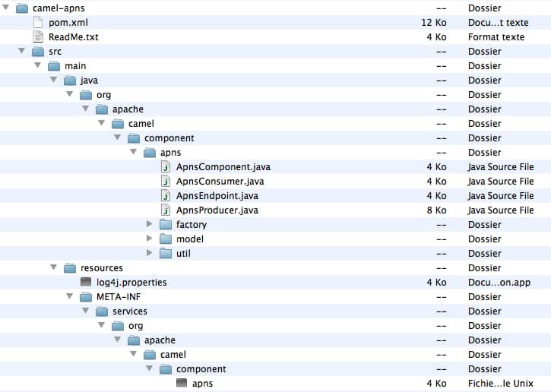Select the camel-apns folder name
The width and height of the screenshot is (551, 392).
click(x=59, y=8)
